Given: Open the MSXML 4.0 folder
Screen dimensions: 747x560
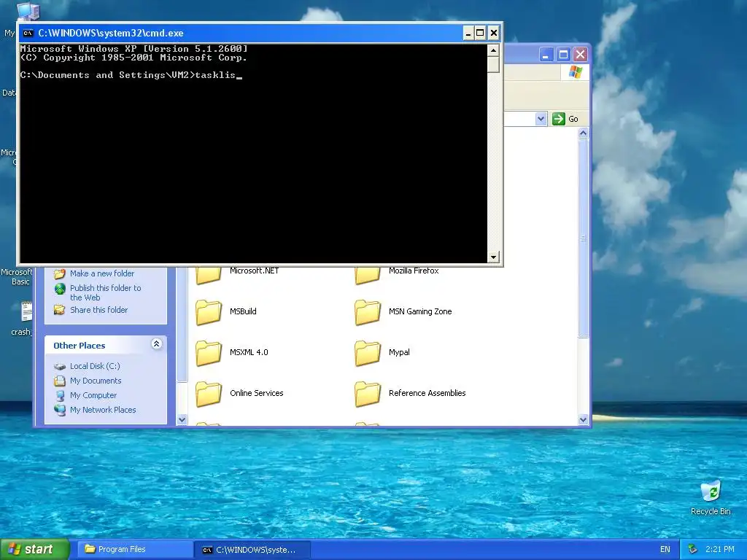Looking at the screenshot, I should pos(209,354).
